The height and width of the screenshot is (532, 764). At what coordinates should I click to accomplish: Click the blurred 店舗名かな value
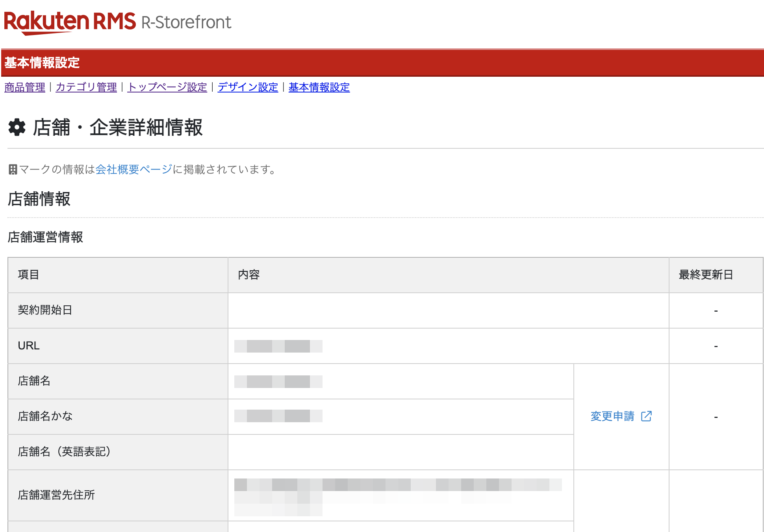(278, 416)
